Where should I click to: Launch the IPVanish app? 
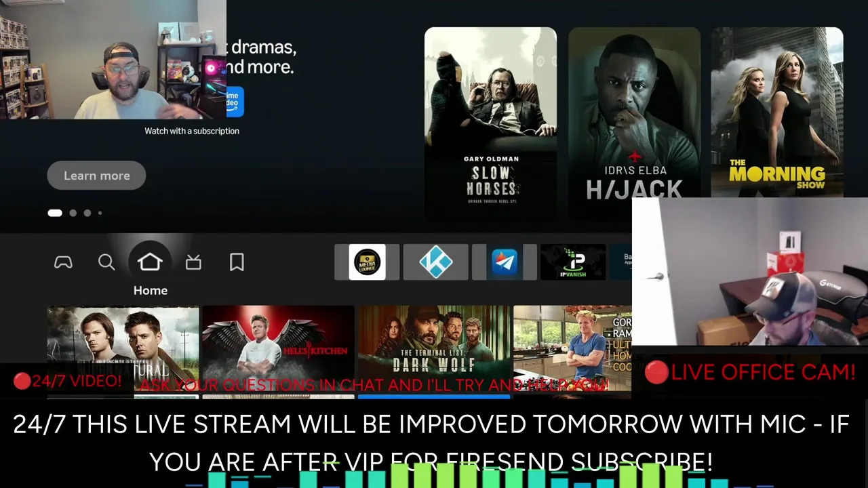pos(573,262)
